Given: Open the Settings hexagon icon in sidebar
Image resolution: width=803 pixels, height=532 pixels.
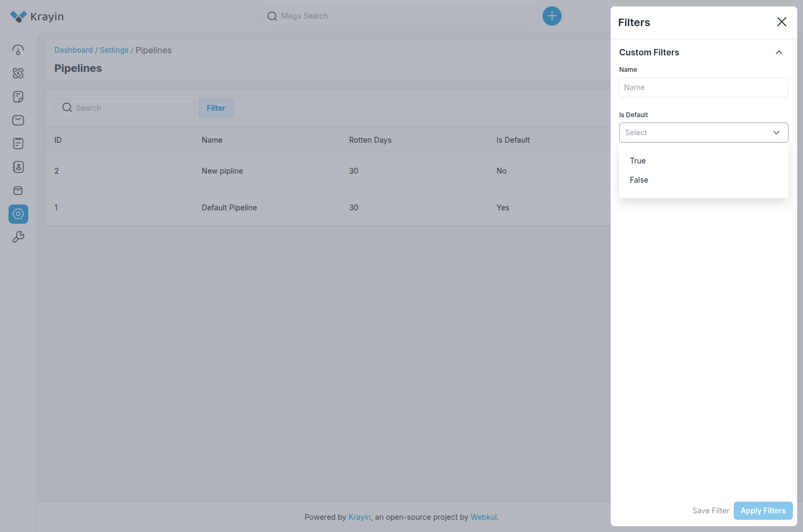Looking at the screenshot, I should click(18, 214).
